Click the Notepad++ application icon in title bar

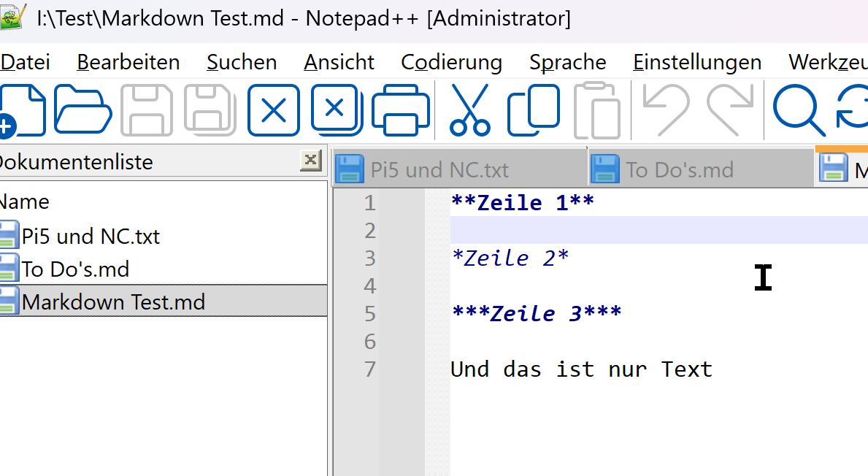(x=13, y=18)
